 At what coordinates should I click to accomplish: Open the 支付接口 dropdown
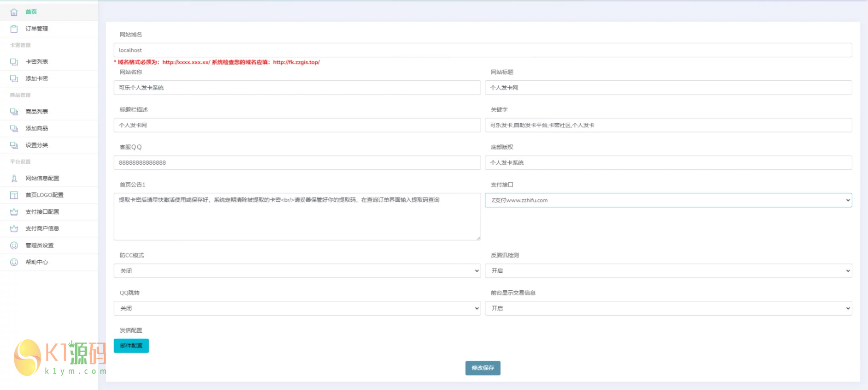pos(668,200)
